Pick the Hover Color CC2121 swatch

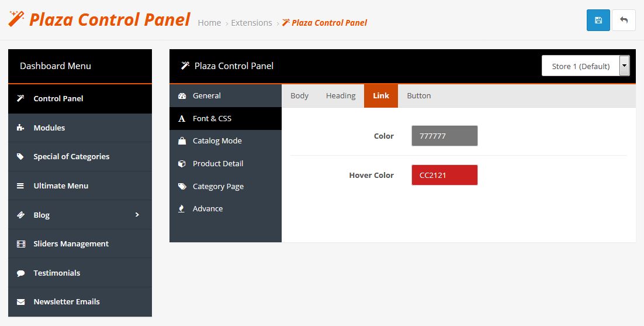(x=444, y=175)
